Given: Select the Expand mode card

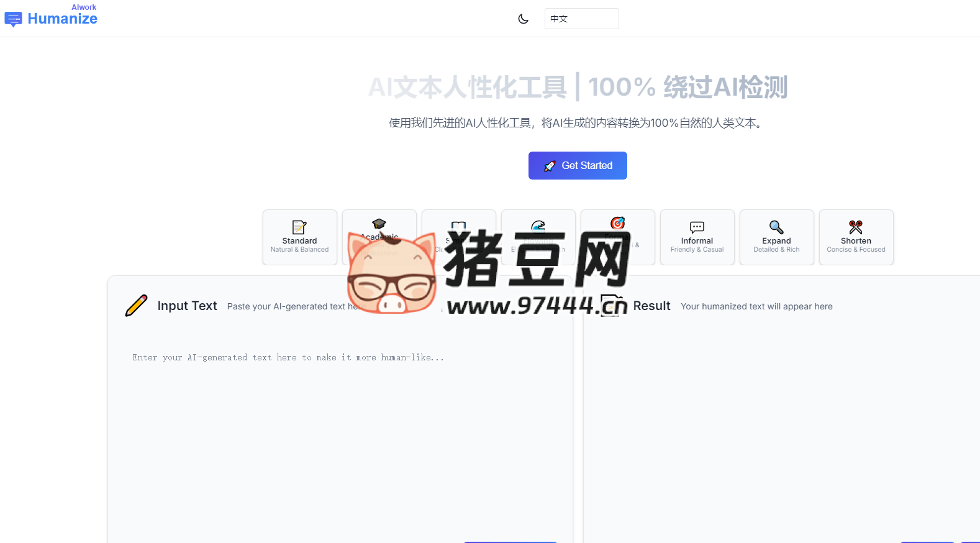Looking at the screenshot, I should 777,237.
